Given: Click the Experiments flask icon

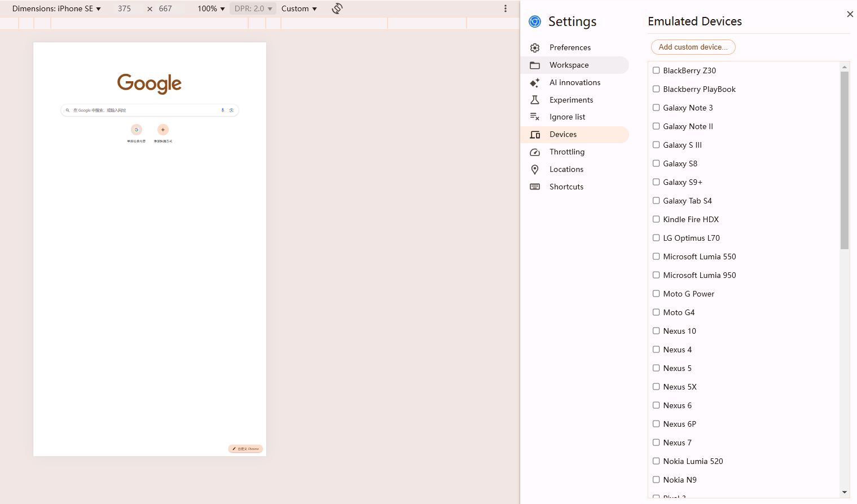Looking at the screenshot, I should click(x=535, y=100).
